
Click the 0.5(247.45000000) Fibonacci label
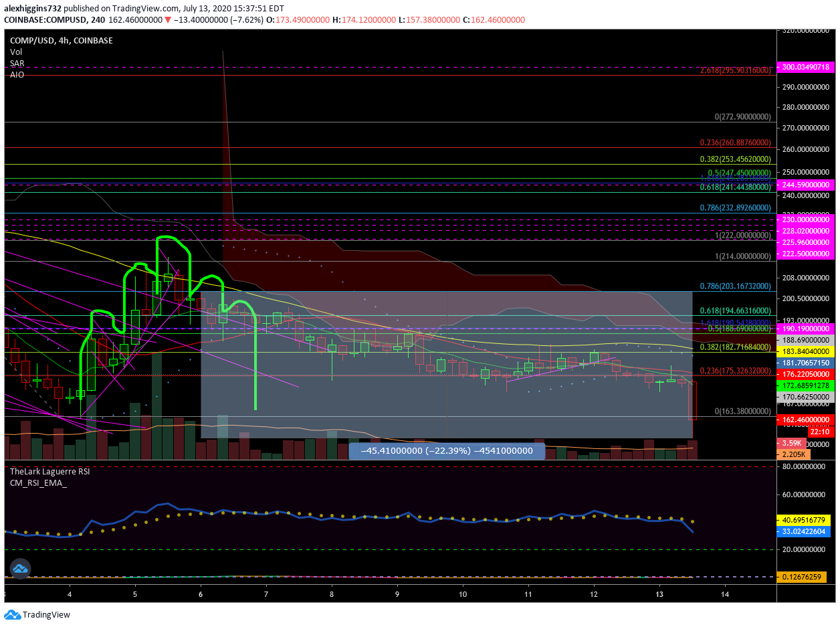pyautogui.click(x=739, y=173)
